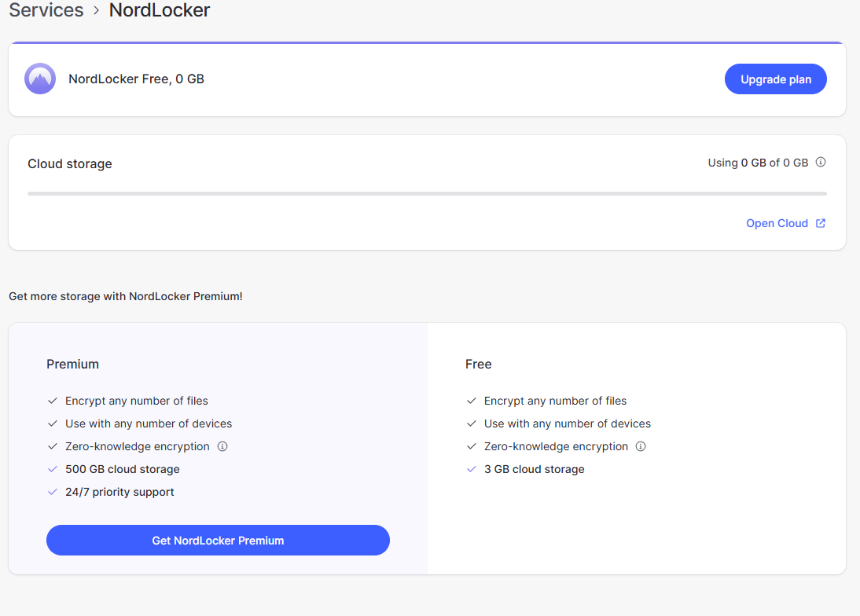Image resolution: width=860 pixels, height=616 pixels.
Task: Click checkmark beside Free Encrypt any number of files
Action: pyautogui.click(x=471, y=401)
